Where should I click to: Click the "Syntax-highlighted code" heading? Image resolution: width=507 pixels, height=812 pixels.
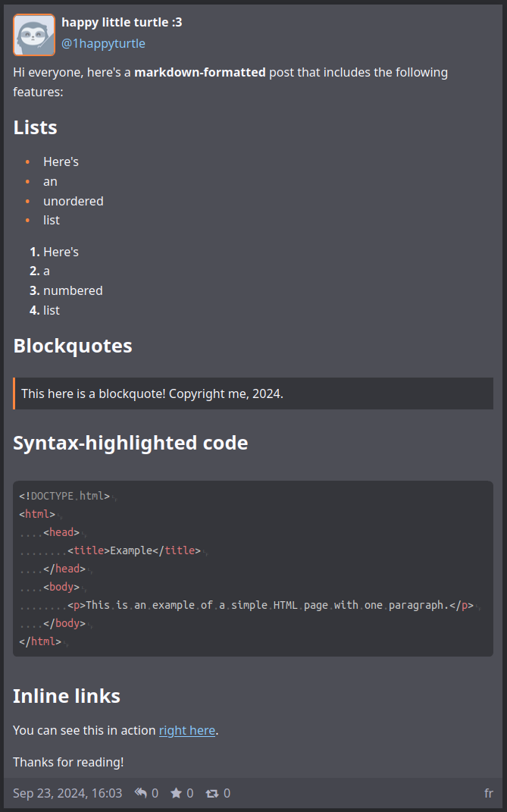(x=130, y=443)
